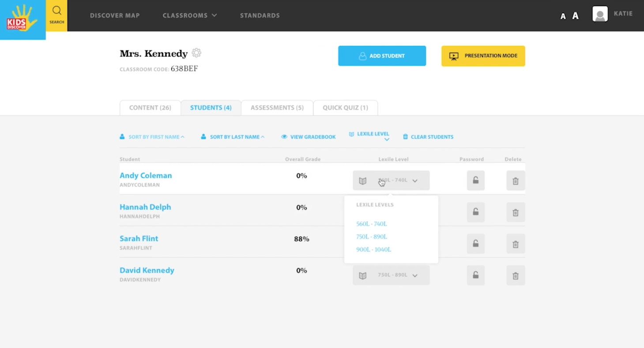Launch Presentation Mode
This screenshot has width=644, height=348.
(483, 56)
